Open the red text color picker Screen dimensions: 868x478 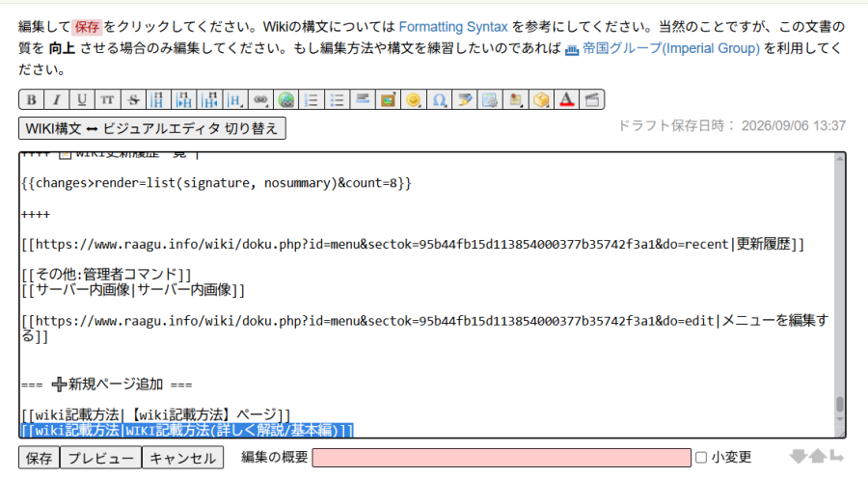[566, 100]
